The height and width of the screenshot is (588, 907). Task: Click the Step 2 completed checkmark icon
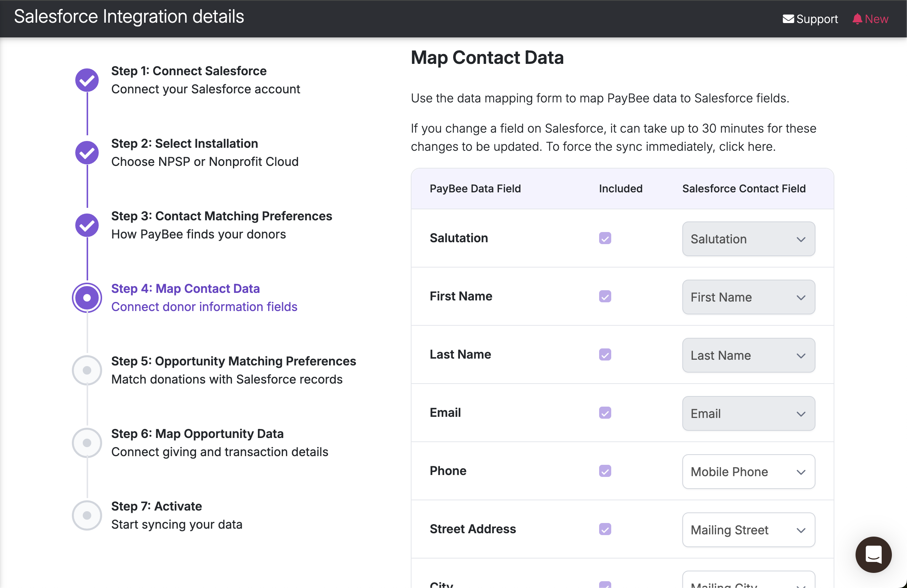[87, 153]
